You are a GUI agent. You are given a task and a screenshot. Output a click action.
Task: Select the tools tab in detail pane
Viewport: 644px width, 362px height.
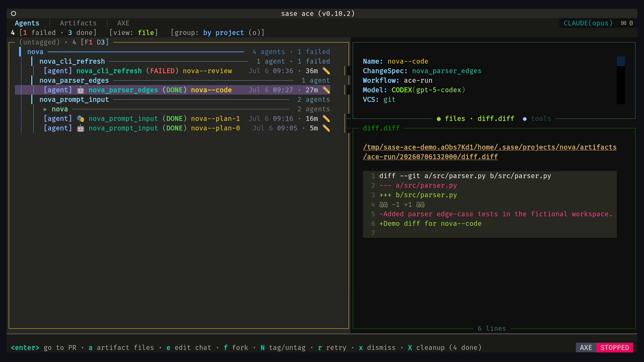541,119
